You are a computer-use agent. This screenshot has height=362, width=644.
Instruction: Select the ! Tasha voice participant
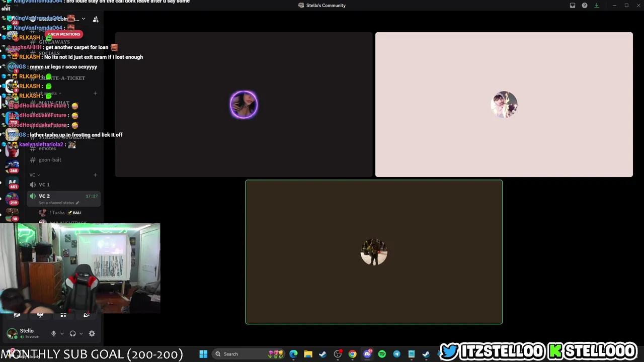click(x=63, y=213)
